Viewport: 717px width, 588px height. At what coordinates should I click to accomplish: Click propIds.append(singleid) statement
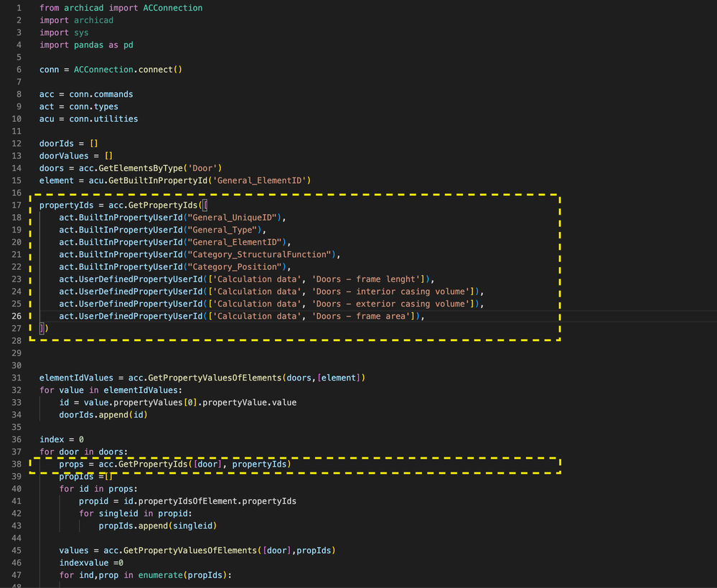[x=157, y=526]
